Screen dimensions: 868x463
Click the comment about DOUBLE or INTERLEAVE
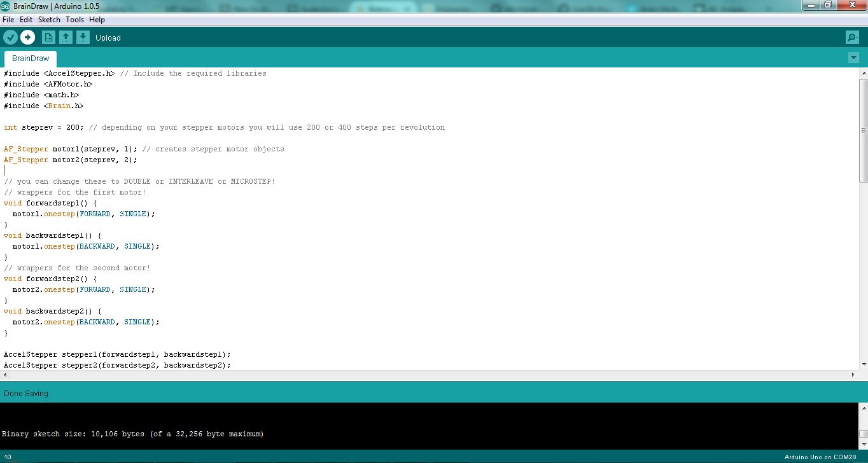(139, 181)
